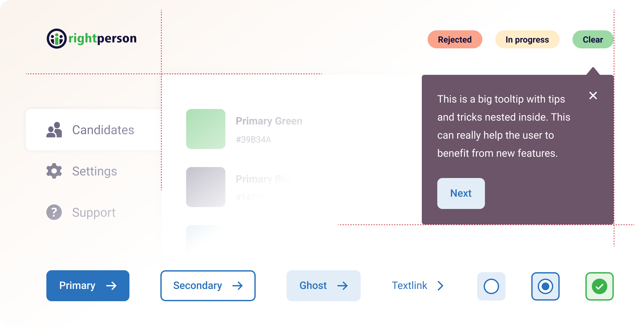The height and width of the screenshot is (327, 644).
Task: Click the Support question mark icon
Action: point(54,212)
